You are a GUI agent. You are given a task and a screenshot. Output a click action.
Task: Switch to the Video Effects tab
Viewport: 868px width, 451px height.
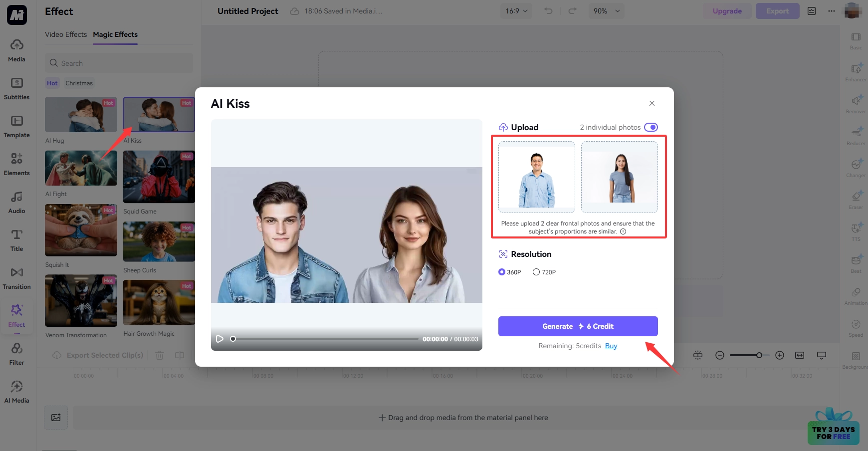click(66, 34)
